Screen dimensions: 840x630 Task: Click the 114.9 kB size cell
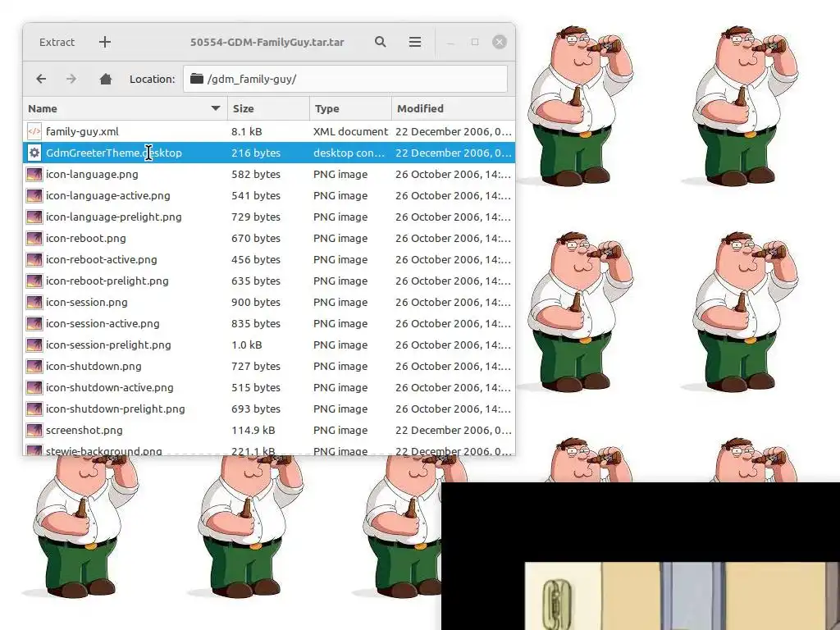[x=253, y=430]
